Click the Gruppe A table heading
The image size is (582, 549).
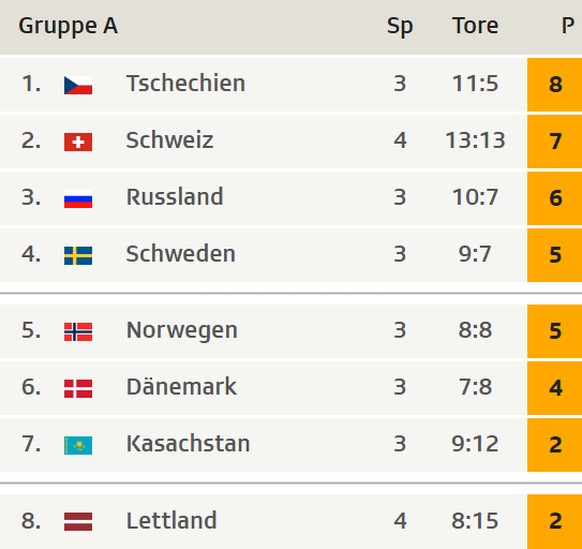point(68,26)
